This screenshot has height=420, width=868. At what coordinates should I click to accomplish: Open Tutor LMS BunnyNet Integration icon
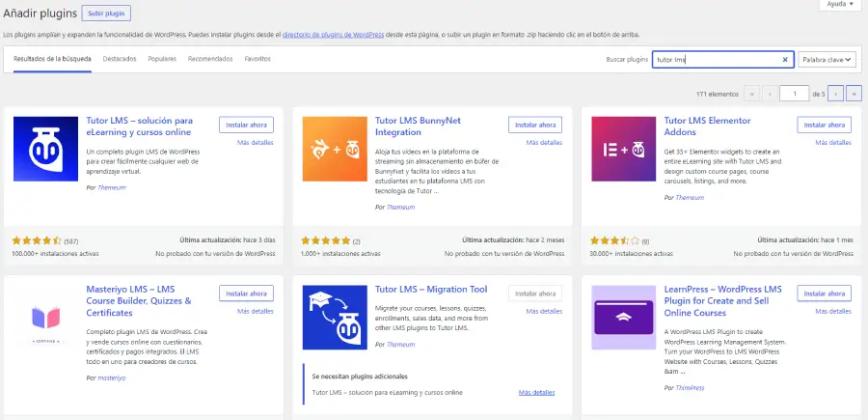click(335, 149)
